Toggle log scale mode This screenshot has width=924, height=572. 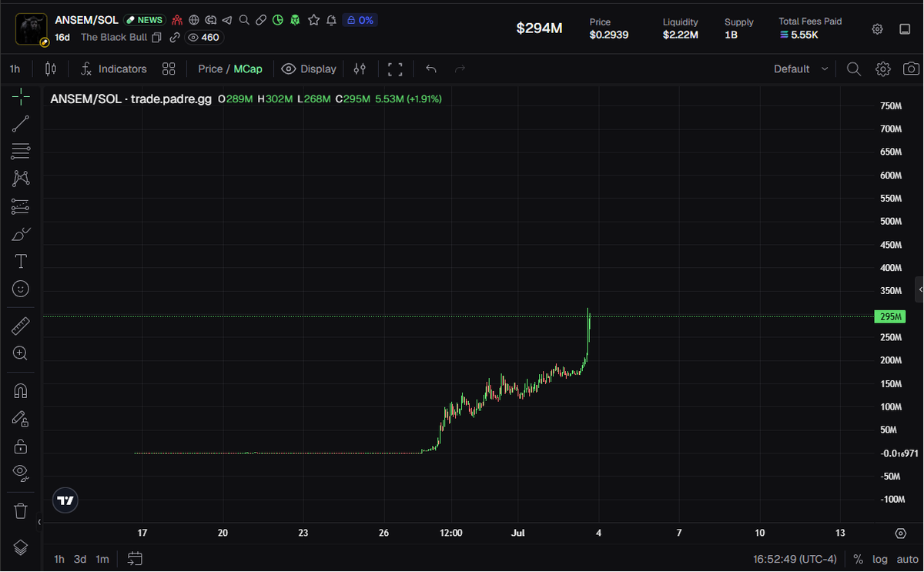click(880, 559)
